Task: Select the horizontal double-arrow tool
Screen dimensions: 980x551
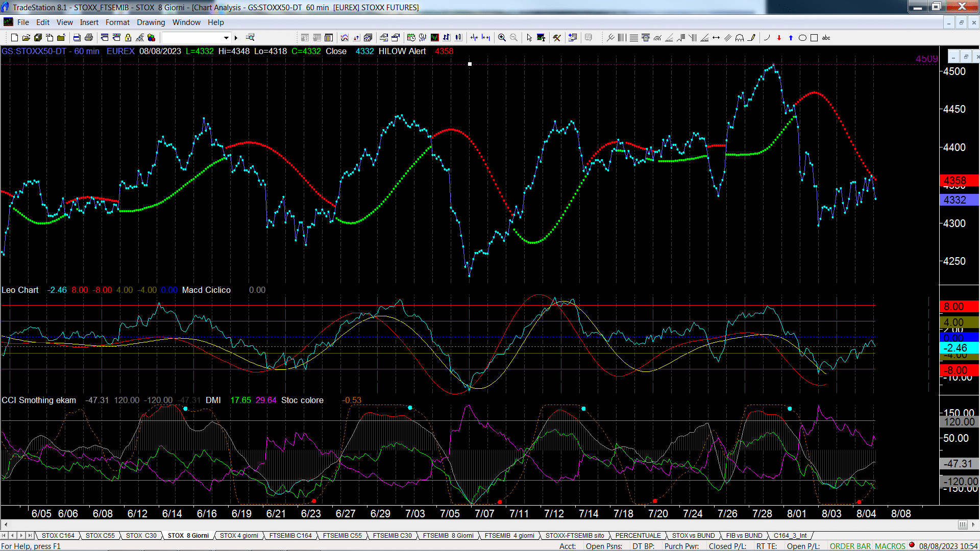Action: point(716,38)
